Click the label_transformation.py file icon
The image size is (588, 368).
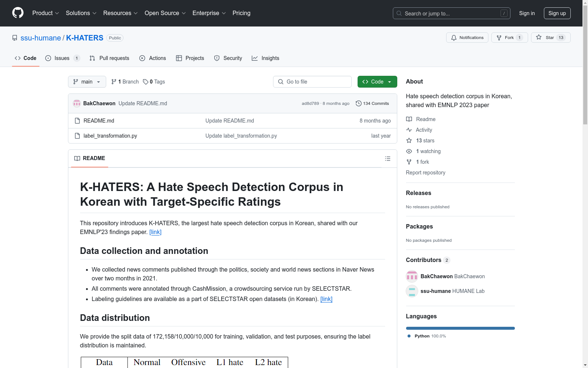click(x=77, y=136)
